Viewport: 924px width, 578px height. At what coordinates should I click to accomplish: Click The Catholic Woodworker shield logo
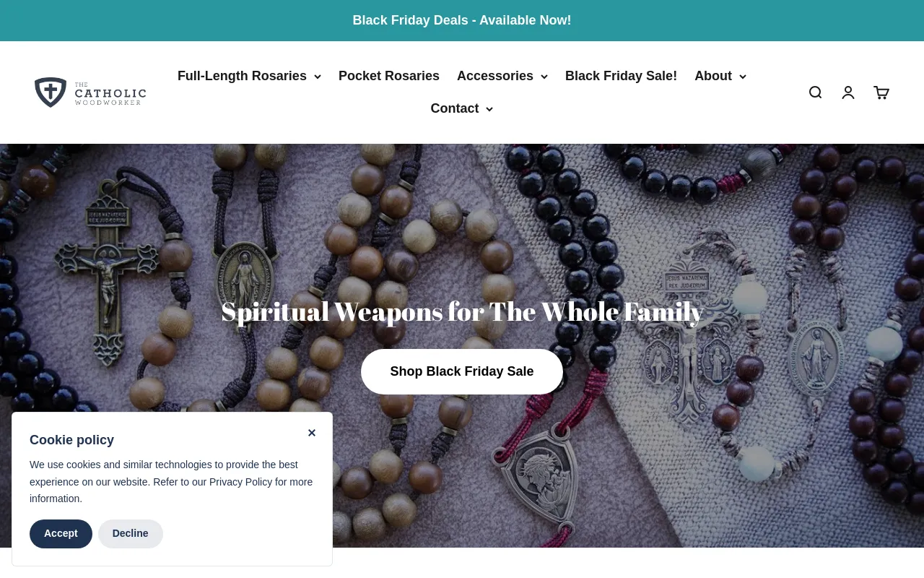coord(51,92)
